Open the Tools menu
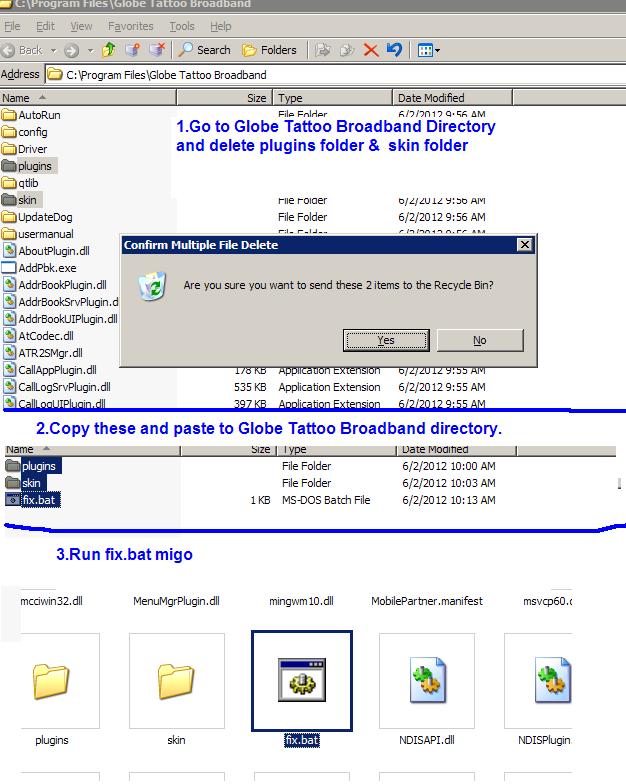The height and width of the screenshot is (784, 626). (x=182, y=26)
